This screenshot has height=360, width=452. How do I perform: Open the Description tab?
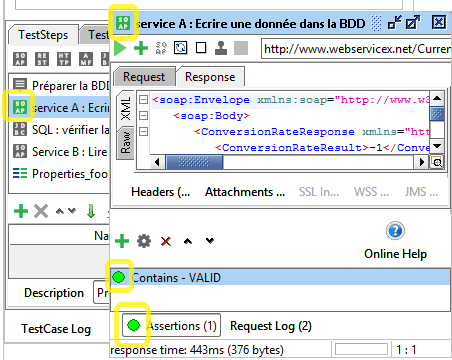[x=54, y=293]
